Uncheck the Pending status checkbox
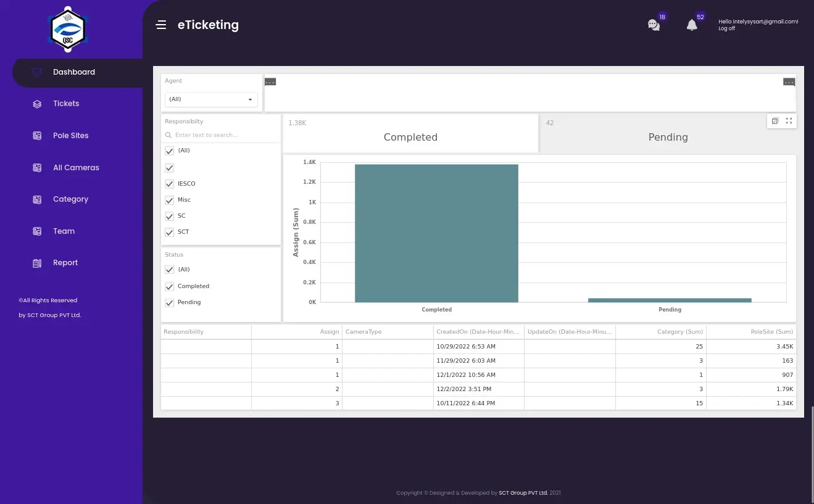This screenshot has width=814, height=504. 170,303
